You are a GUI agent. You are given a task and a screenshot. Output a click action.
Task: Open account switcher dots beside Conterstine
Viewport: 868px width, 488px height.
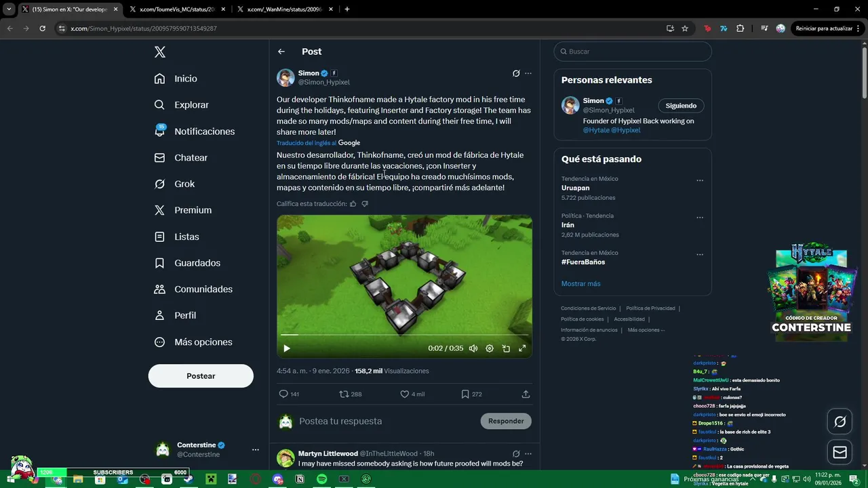tap(256, 449)
